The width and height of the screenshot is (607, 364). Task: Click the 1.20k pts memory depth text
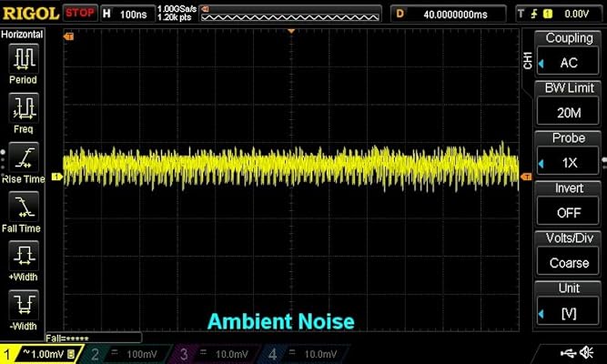pos(175,17)
